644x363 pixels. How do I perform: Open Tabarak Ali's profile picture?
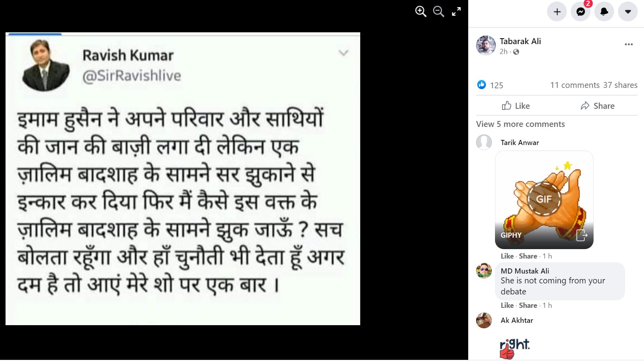[486, 45]
